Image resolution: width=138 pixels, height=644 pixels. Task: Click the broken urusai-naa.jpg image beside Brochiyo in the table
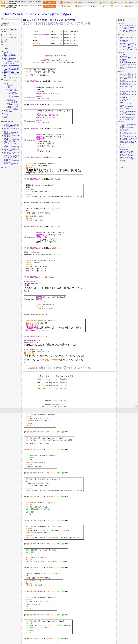coord(39,35)
